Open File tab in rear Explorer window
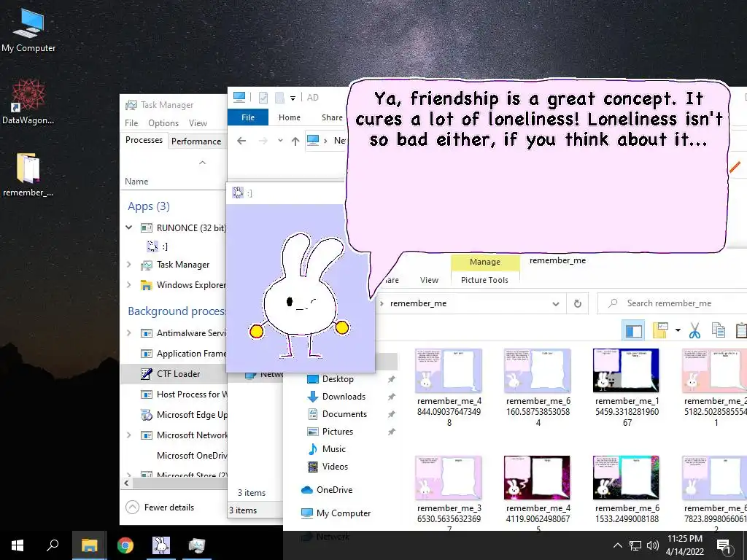The height and width of the screenshot is (560, 747). point(248,117)
